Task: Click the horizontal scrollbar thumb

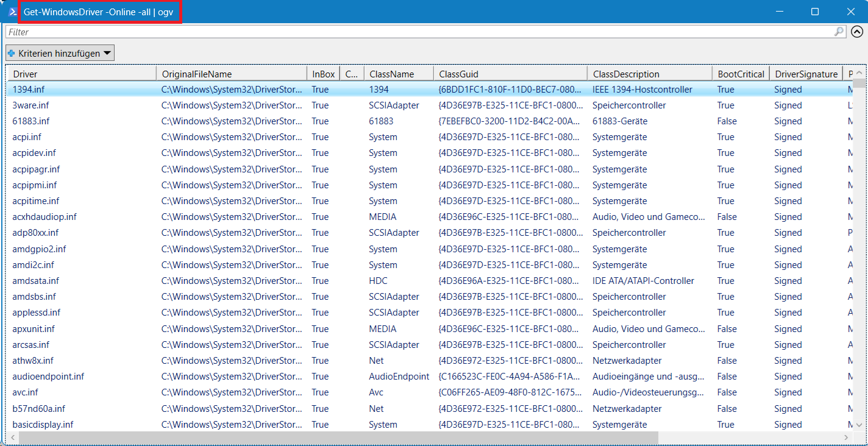Action: point(338,437)
